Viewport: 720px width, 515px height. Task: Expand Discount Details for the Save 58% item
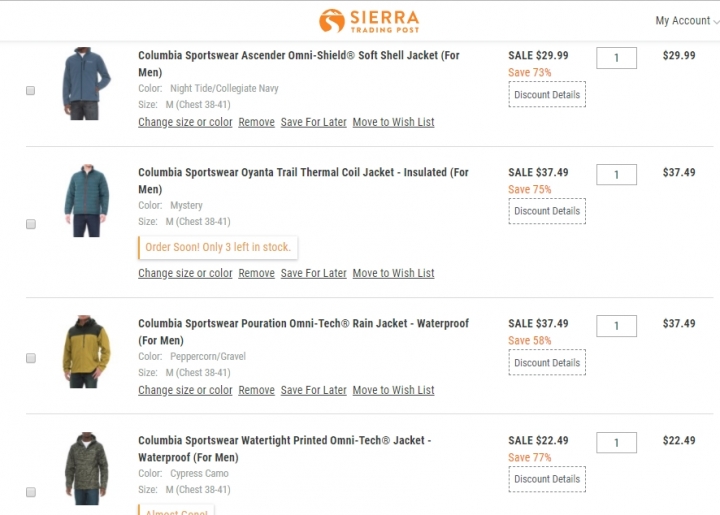tap(547, 363)
